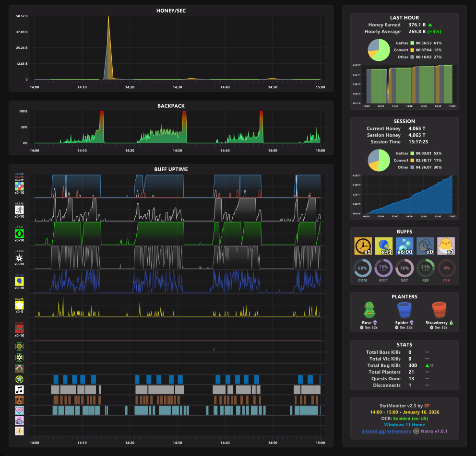Image resolution: width=476 pixels, height=456 pixels.
Task: Select the green Focus eye buff icon
Action: [x=19, y=234]
